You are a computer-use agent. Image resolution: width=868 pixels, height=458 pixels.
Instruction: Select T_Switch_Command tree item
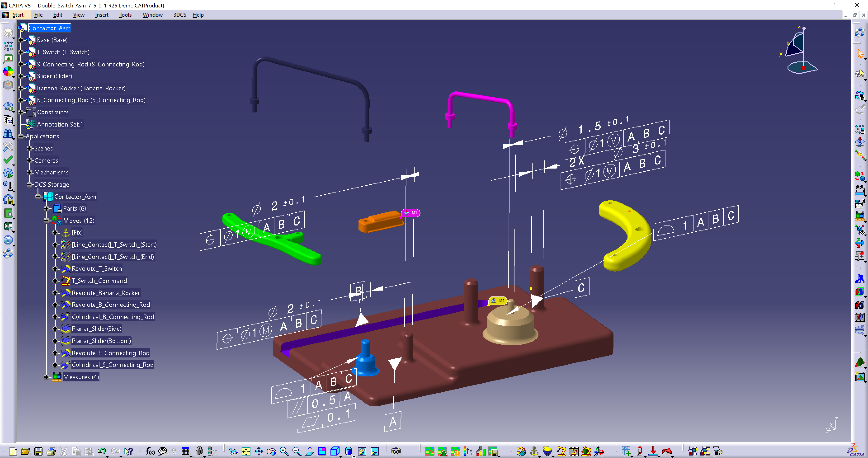coord(99,281)
